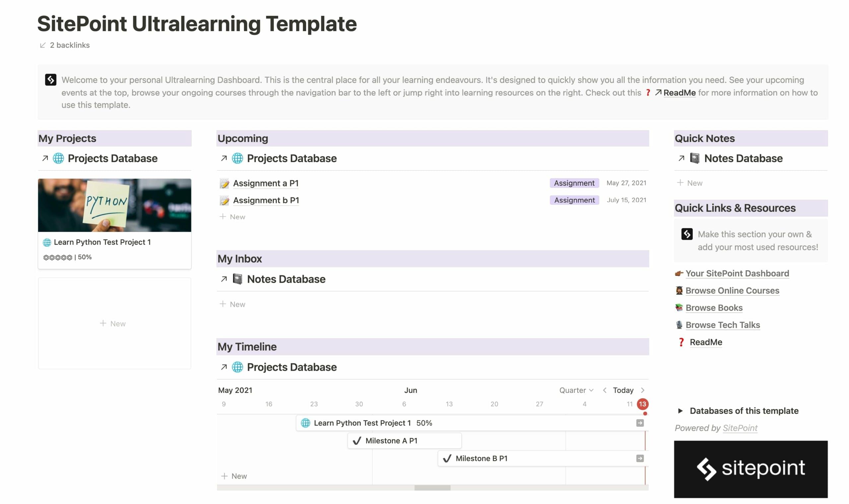Click globe icon in My Projects database
This screenshot has height=504, width=849.
coord(58,158)
